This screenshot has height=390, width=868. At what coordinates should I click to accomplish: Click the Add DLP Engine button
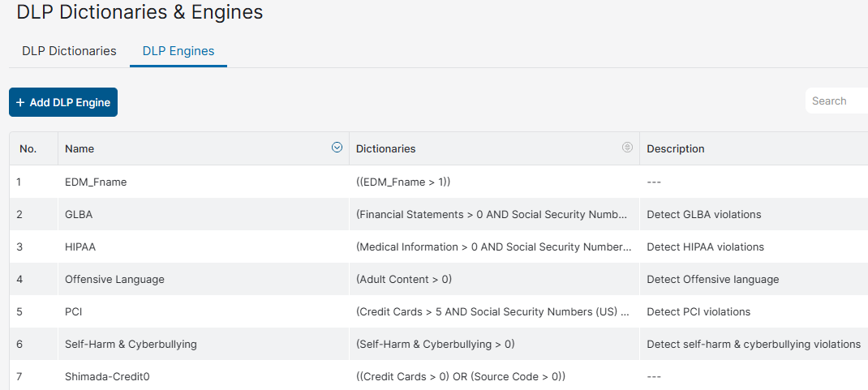63,102
